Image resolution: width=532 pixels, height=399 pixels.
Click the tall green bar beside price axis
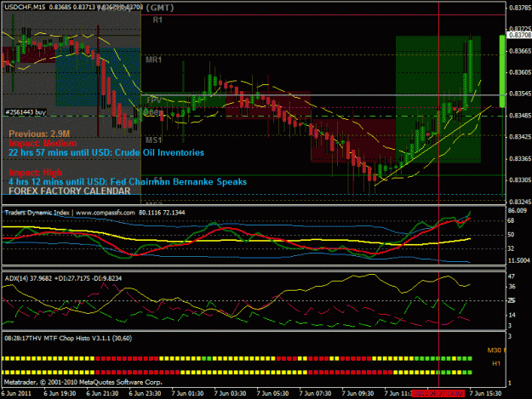click(502, 71)
